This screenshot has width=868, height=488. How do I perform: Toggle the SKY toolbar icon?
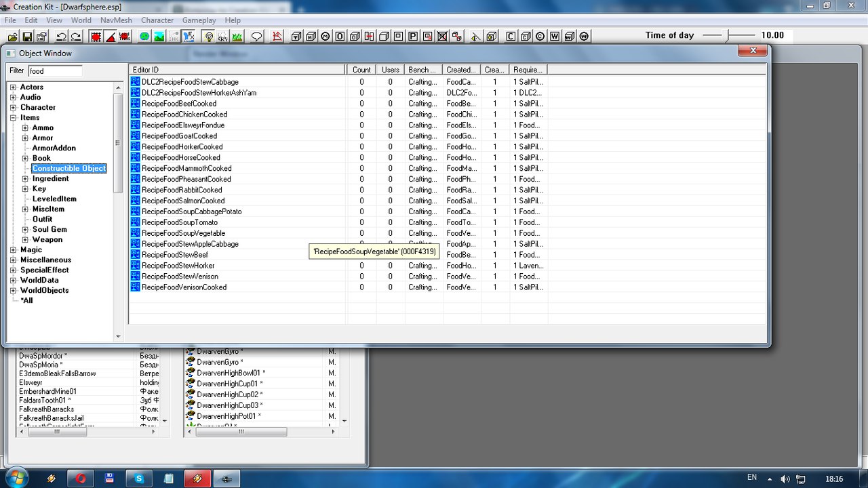pyautogui.click(x=223, y=36)
